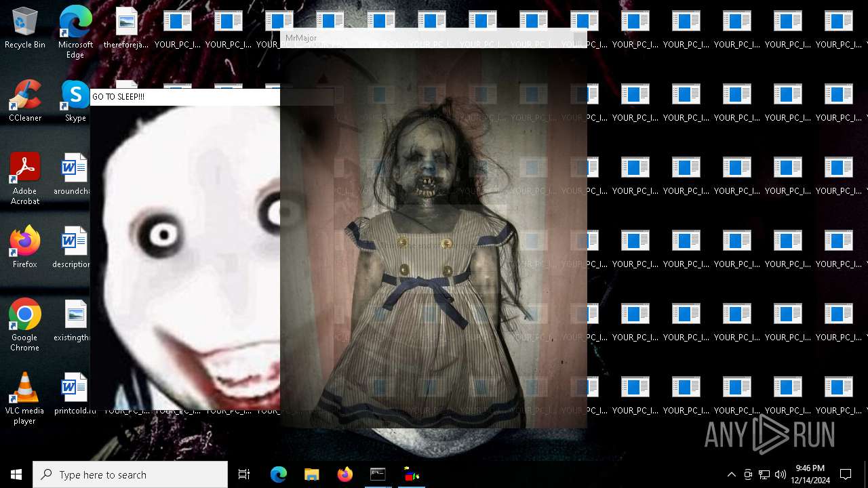Open Firefox from the taskbar
Image resolution: width=868 pixels, height=488 pixels.
coord(344,474)
